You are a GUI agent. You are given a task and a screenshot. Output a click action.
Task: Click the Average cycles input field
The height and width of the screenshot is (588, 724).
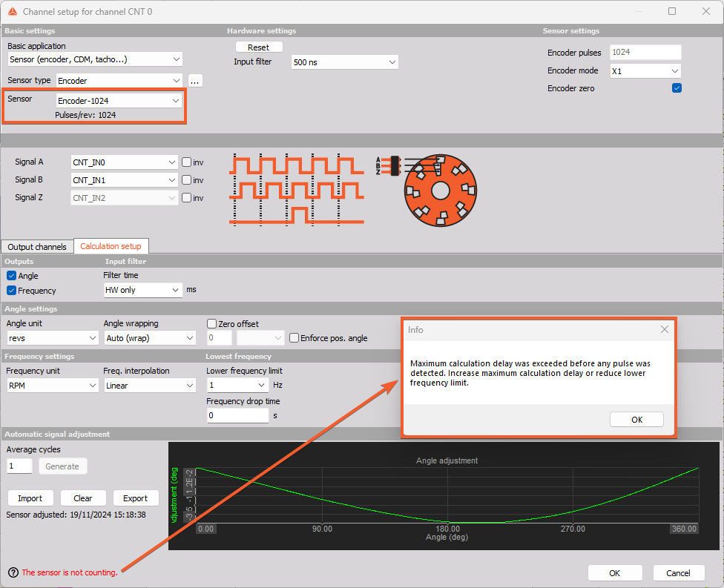(x=19, y=466)
